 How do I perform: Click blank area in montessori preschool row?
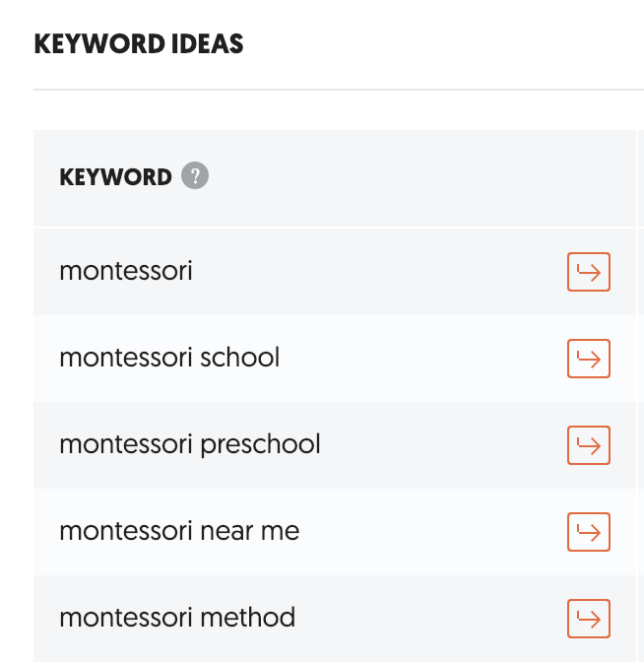click(443, 445)
